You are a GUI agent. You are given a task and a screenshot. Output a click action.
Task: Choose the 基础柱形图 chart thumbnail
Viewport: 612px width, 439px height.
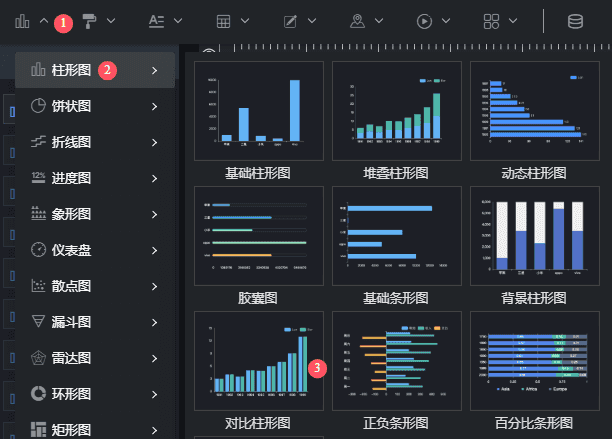pyautogui.click(x=259, y=111)
